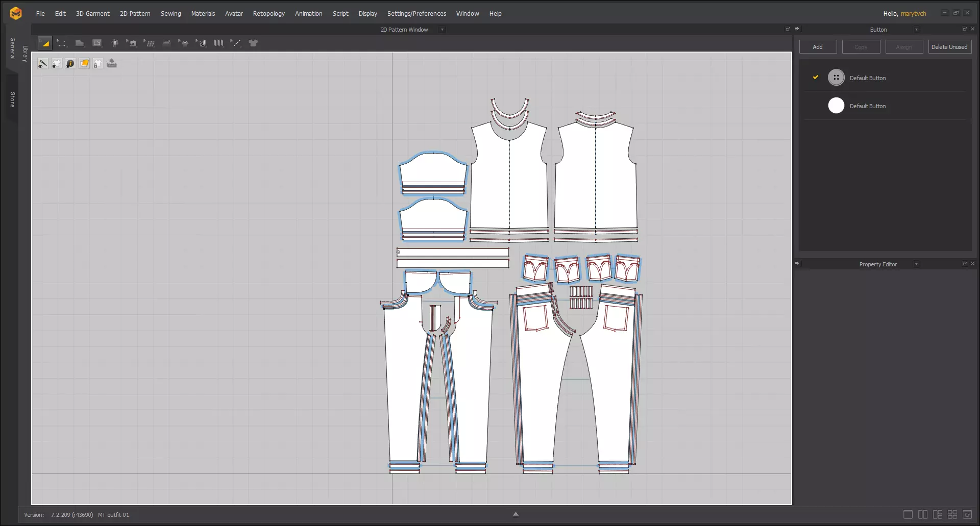Toggle Show Pattern Info visibility

tap(70, 64)
